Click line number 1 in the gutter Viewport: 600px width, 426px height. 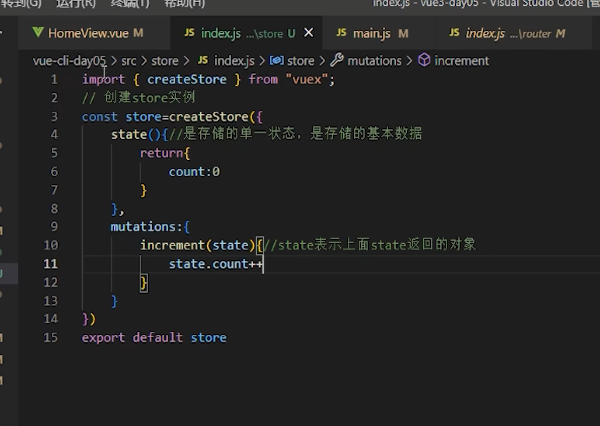click(x=54, y=80)
